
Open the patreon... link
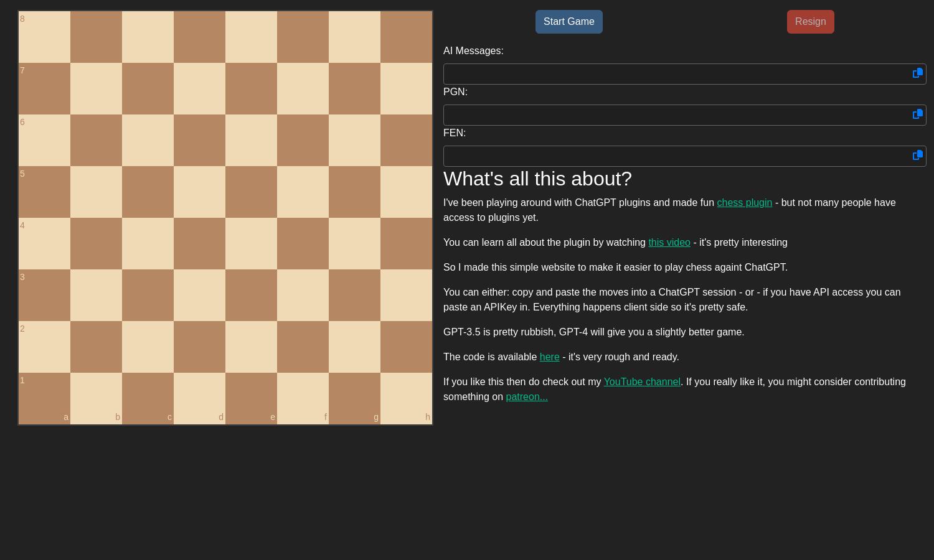(x=527, y=397)
